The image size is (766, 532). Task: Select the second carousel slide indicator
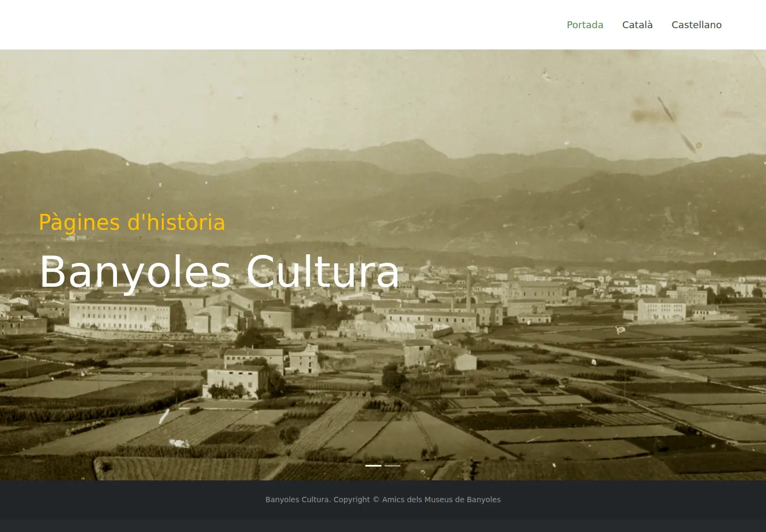(x=393, y=465)
